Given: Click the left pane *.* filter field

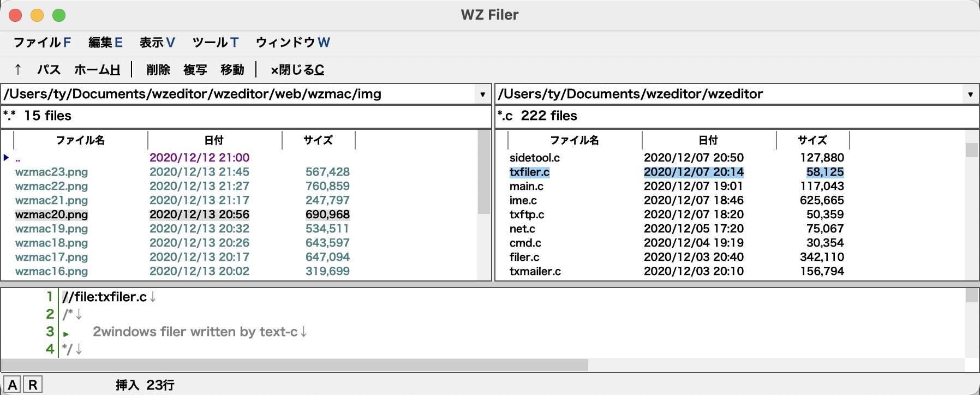Looking at the screenshot, I should click(x=246, y=116).
